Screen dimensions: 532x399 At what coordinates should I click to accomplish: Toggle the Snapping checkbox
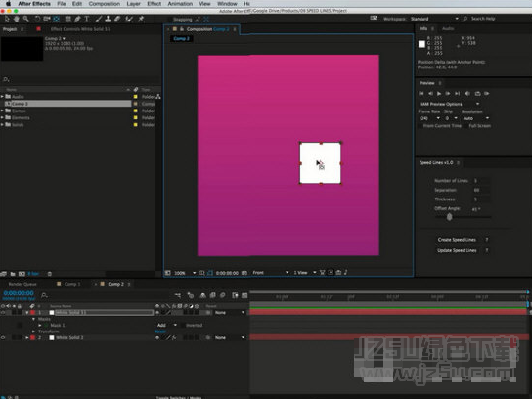pos(170,20)
